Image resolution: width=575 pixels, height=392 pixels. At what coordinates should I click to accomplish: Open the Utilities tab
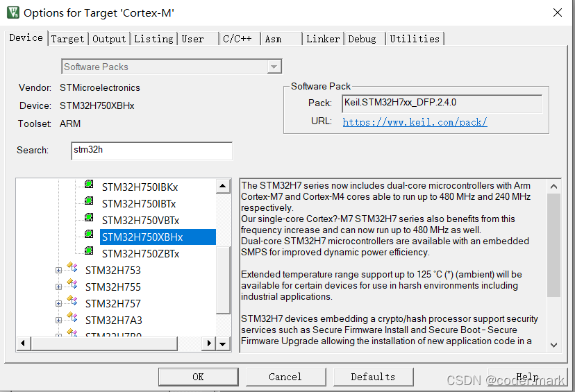pyautogui.click(x=415, y=39)
